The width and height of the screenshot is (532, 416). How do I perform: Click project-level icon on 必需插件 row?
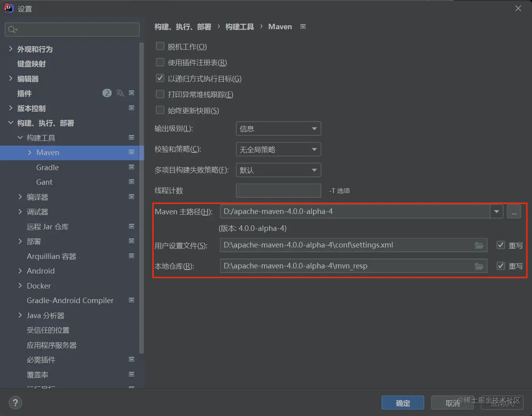click(132, 359)
